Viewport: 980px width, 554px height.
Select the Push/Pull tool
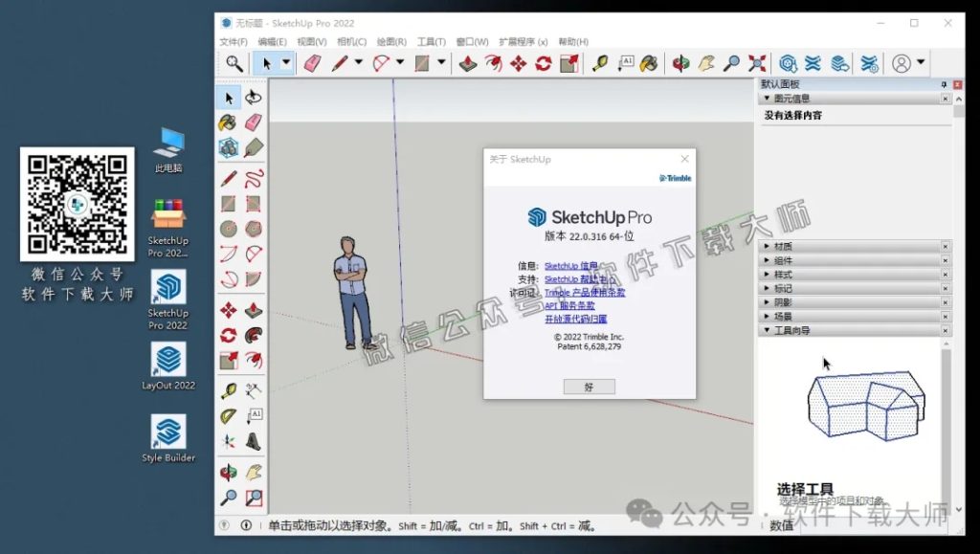coord(469,62)
